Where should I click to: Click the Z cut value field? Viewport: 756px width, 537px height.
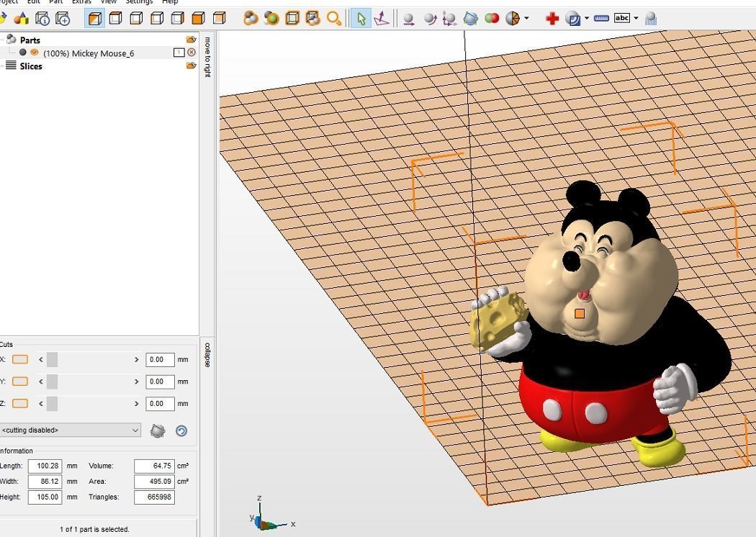click(160, 404)
